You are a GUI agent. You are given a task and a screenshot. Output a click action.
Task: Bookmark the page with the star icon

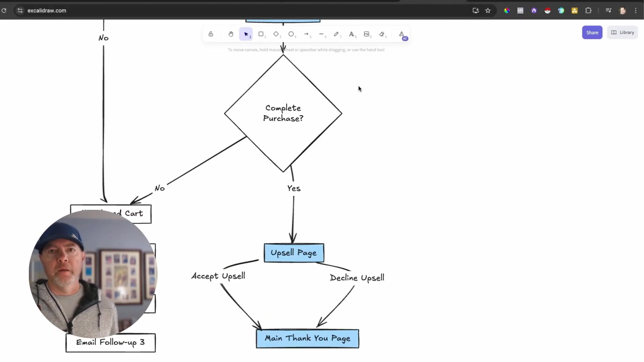pos(488,10)
